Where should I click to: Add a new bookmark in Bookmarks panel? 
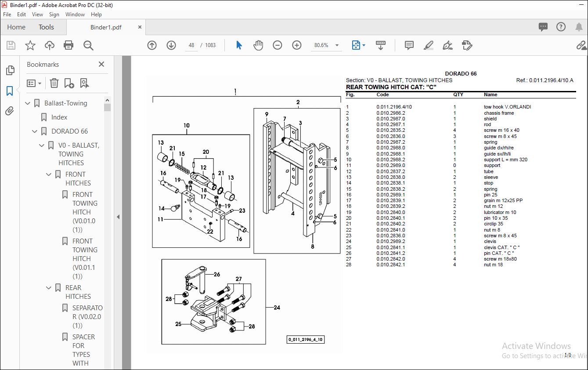pyautogui.click(x=69, y=83)
